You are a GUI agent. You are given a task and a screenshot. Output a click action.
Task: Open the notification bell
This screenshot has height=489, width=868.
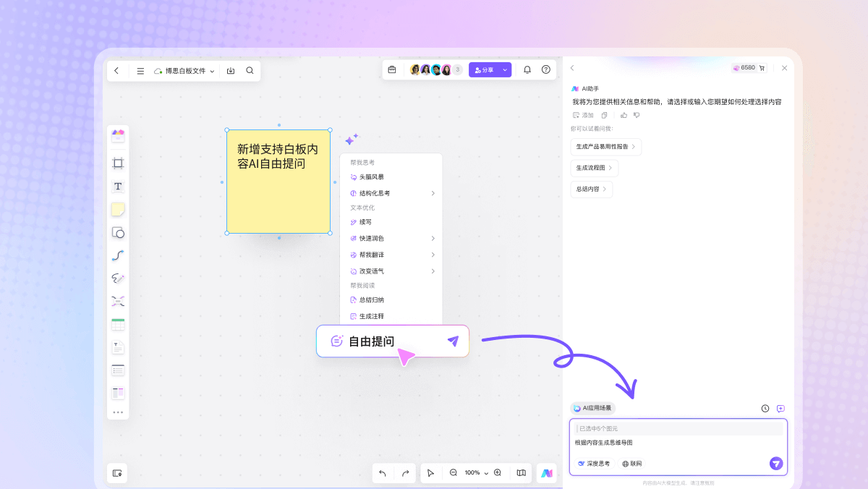(x=527, y=70)
